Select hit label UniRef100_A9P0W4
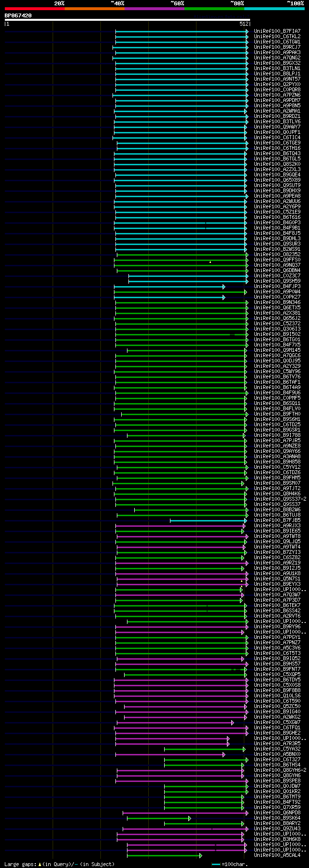309x868 pixels. (x=277, y=292)
